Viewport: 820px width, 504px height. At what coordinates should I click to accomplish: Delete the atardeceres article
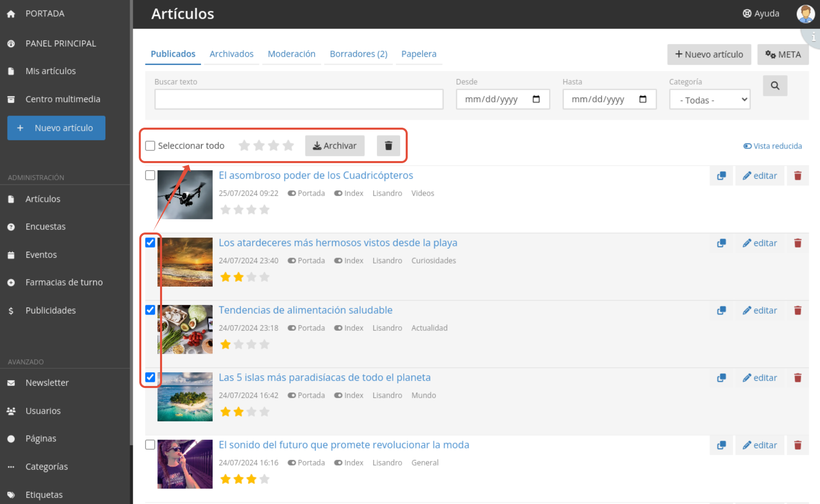point(798,243)
